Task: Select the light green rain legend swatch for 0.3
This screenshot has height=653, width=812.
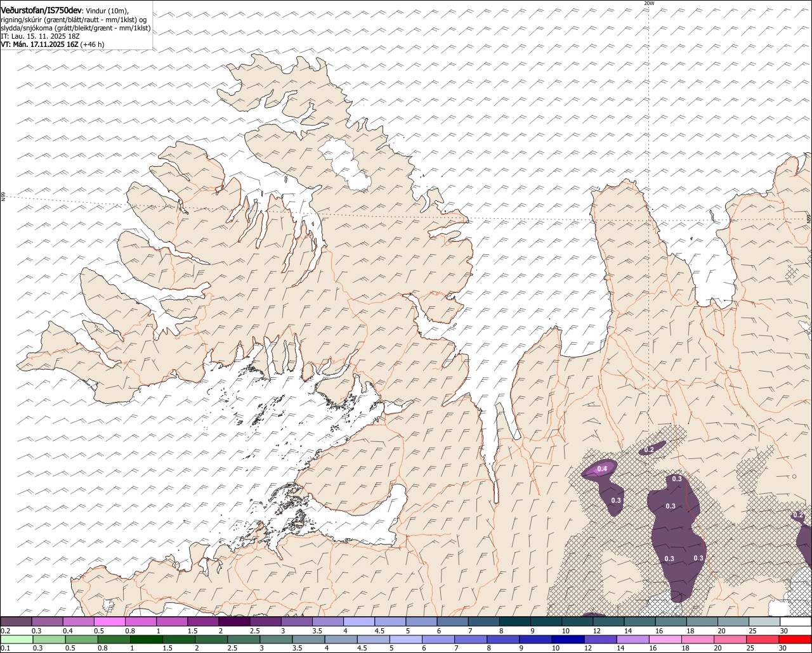Action: [49, 639]
